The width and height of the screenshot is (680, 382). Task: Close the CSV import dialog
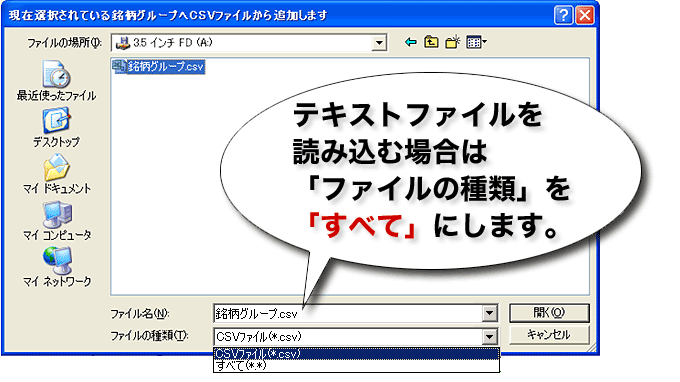[585, 16]
